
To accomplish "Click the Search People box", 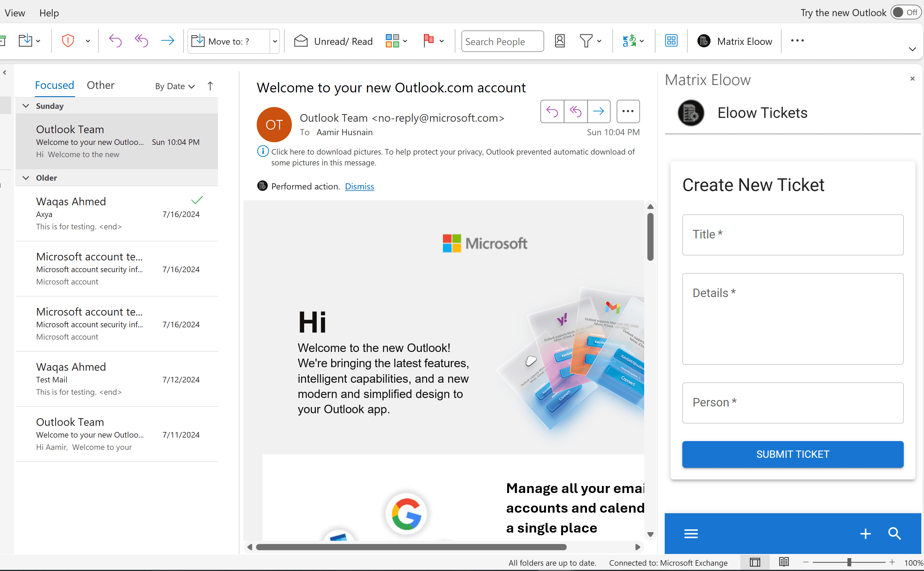I will click(x=502, y=41).
